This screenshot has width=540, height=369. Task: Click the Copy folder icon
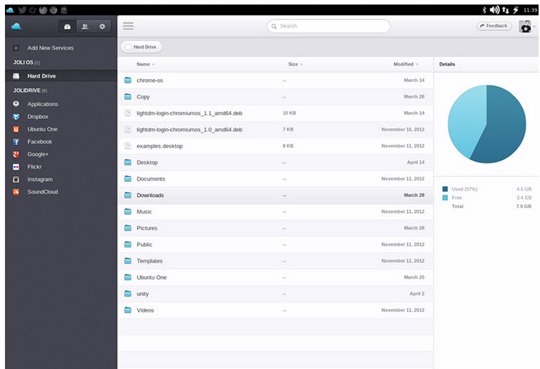(128, 96)
